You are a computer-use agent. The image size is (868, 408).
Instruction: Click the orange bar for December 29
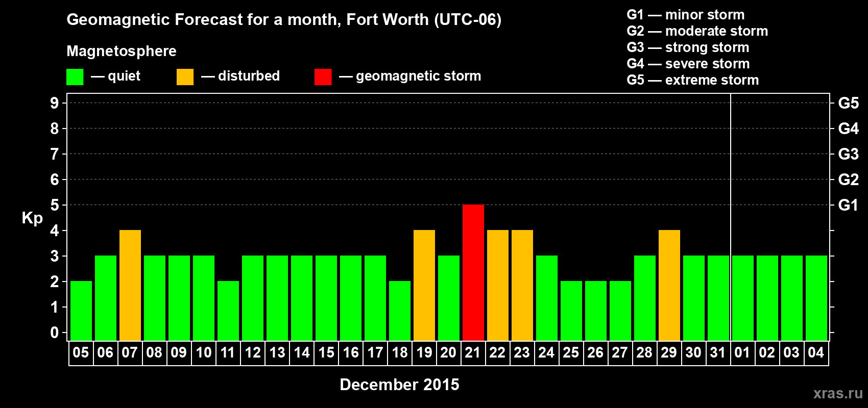pos(669,285)
